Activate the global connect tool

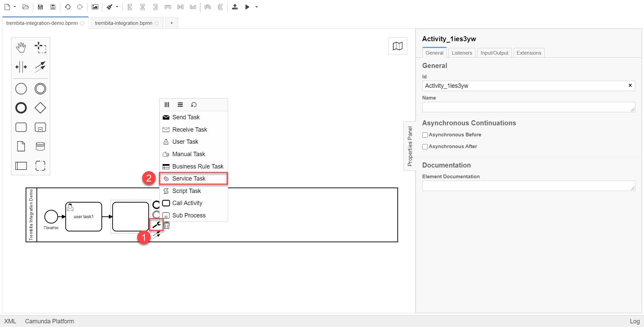point(40,67)
